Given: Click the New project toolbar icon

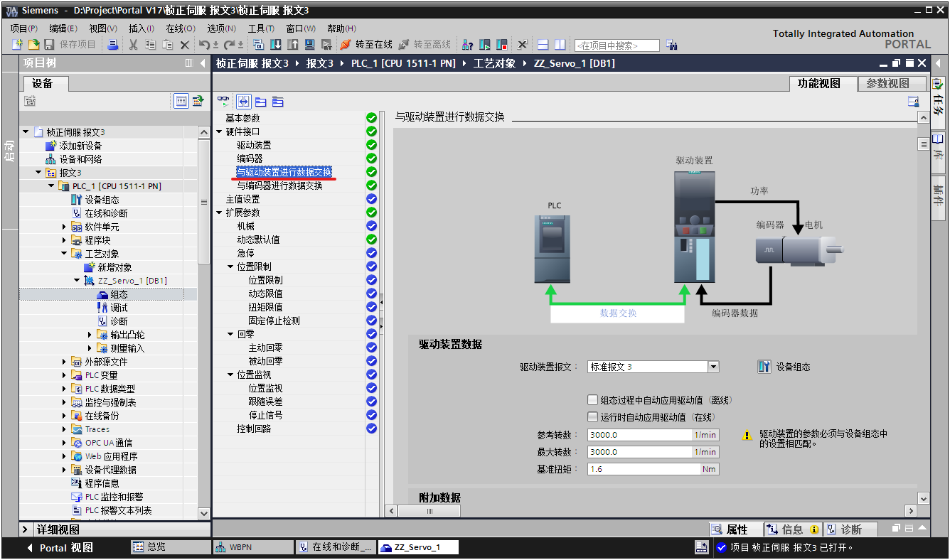Looking at the screenshot, I should [x=18, y=45].
